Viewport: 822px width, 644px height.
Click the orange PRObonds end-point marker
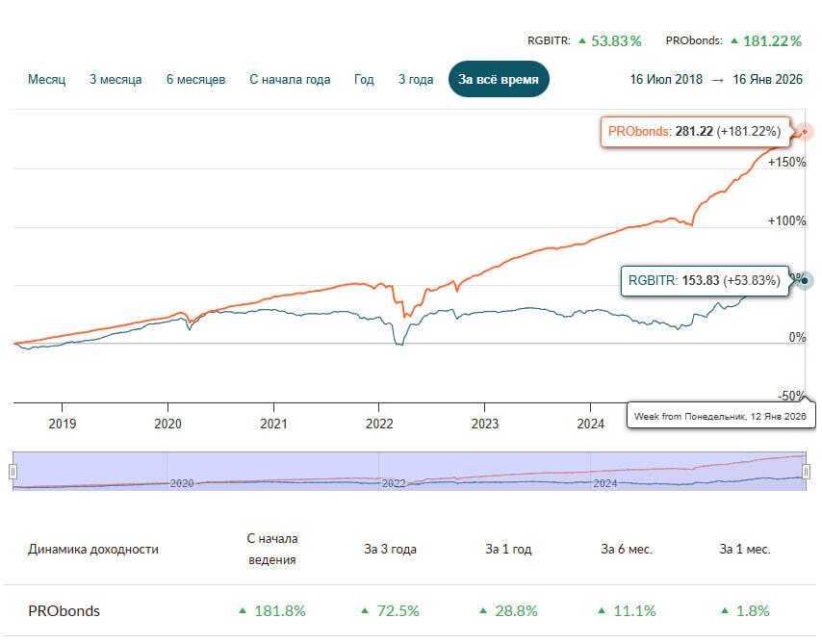(806, 132)
